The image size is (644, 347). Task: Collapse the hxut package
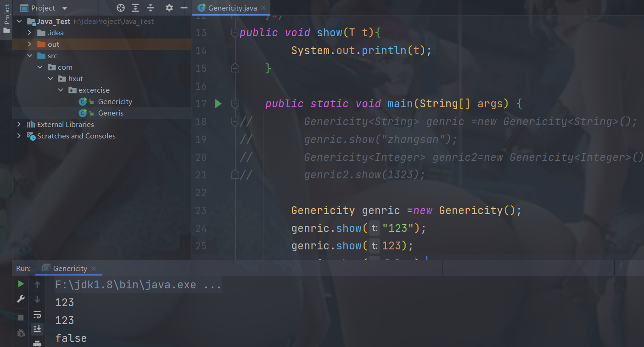coord(50,79)
